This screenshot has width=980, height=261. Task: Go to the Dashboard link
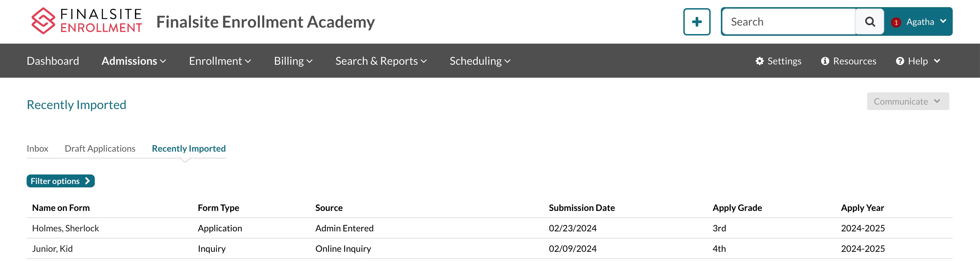tap(53, 61)
